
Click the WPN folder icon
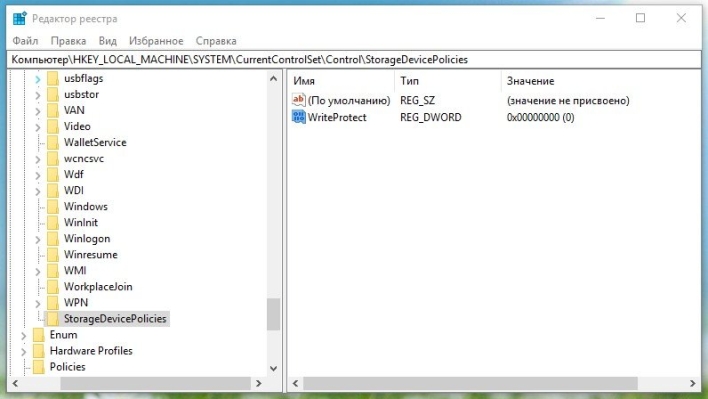coord(53,302)
